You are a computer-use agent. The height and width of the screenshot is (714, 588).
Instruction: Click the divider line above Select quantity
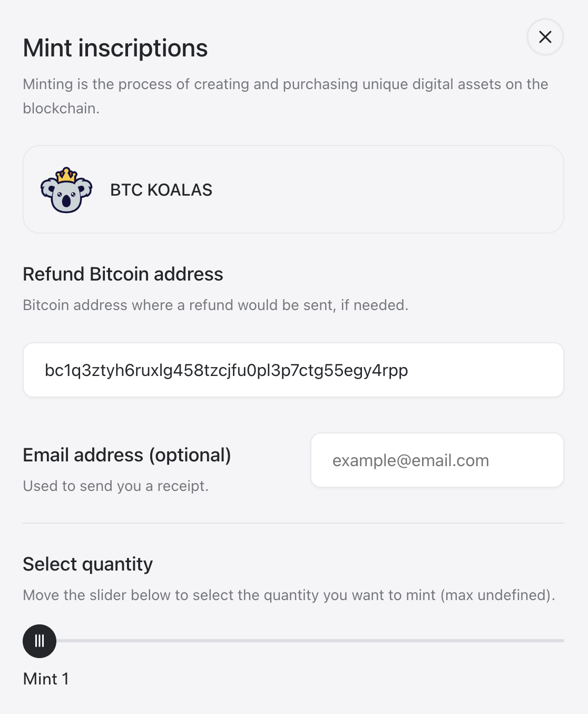point(293,523)
